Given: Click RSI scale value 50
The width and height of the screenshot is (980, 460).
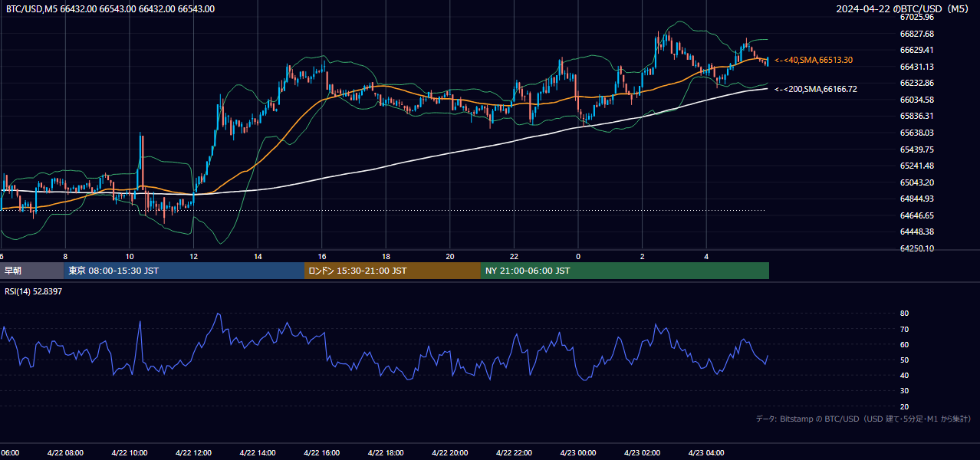Looking at the screenshot, I should pyautogui.click(x=905, y=360).
